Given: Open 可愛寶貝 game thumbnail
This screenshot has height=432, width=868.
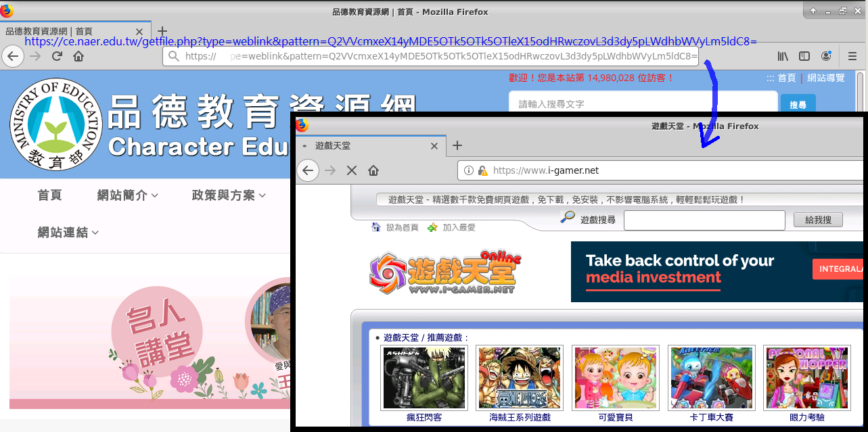Looking at the screenshot, I should (616, 378).
